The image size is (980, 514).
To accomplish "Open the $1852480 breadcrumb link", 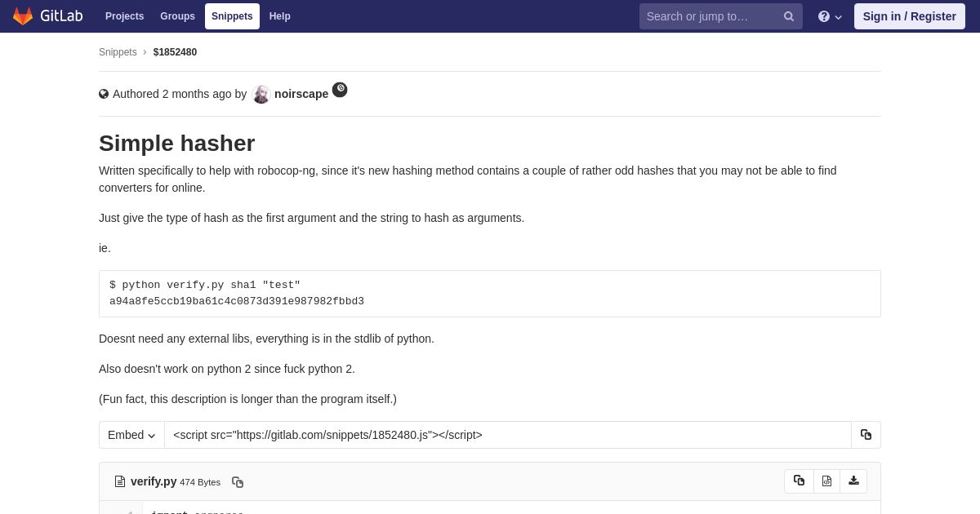I will [x=175, y=52].
